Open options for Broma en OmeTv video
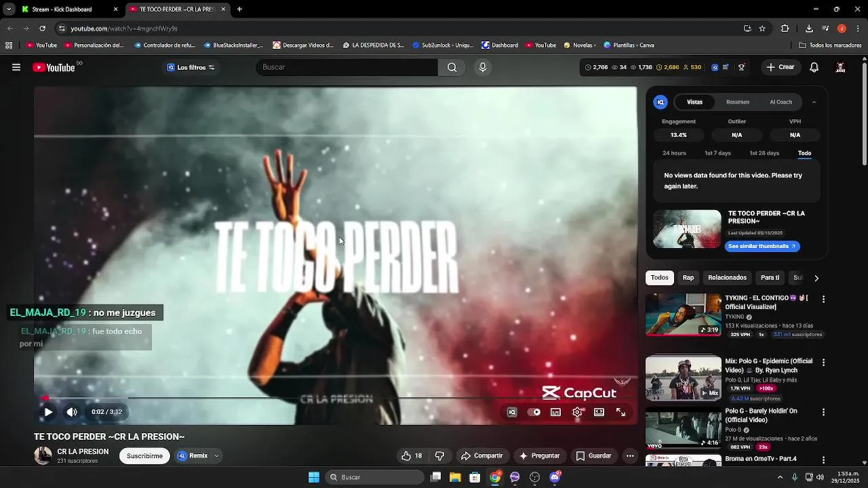Image resolution: width=868 pixels, height=488 pixels. [824, 460]
